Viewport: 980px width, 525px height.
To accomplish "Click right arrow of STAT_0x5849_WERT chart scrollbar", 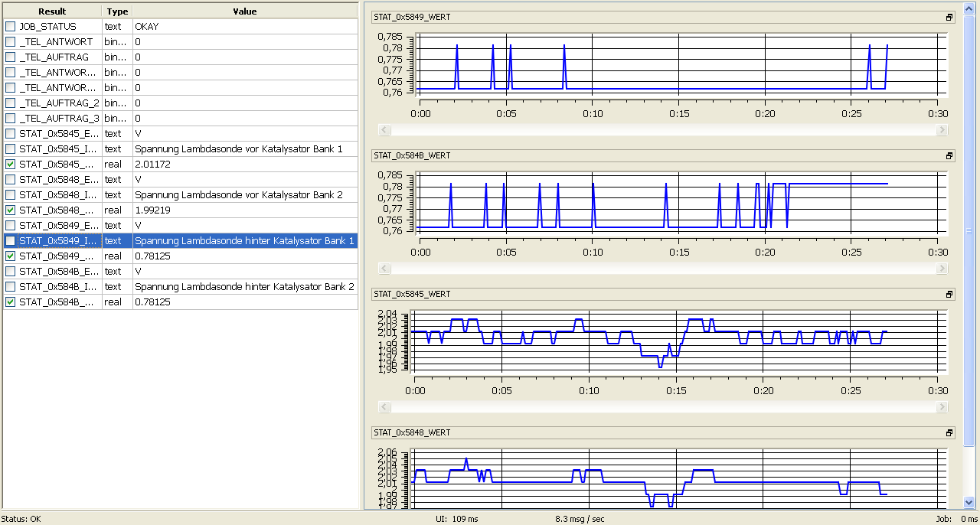I will coord(942,130).
